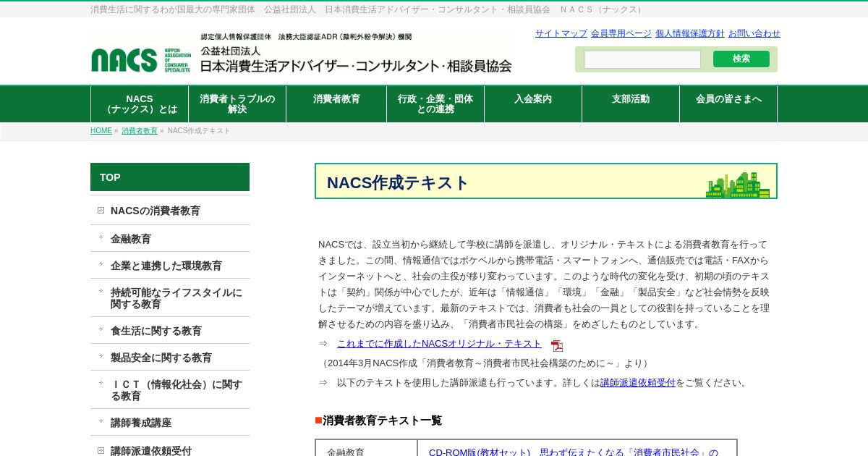The image size is (868, 456).
Task: Click the expand icon beside 講師派遣依頼受付
Action: click(101, 451)
